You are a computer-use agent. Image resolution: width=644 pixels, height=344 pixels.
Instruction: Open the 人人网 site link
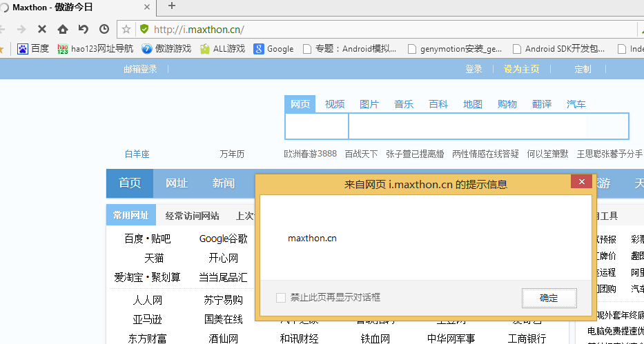[148, 300]
